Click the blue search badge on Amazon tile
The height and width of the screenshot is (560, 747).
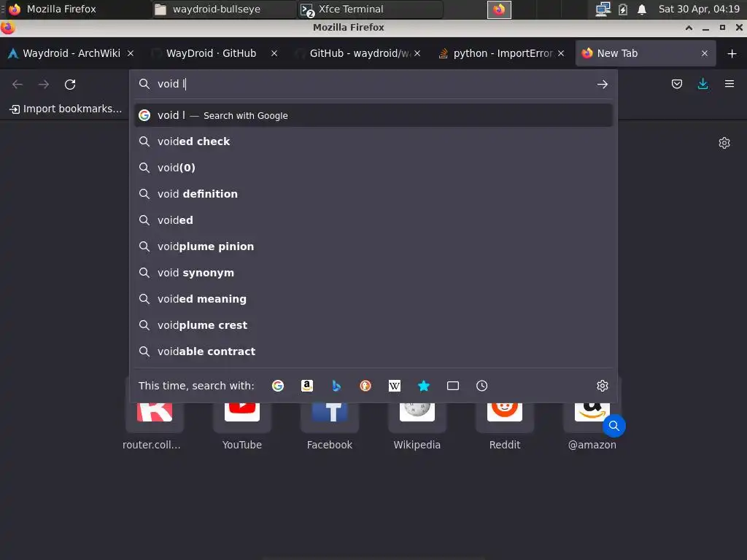click(x=614, y=426)
